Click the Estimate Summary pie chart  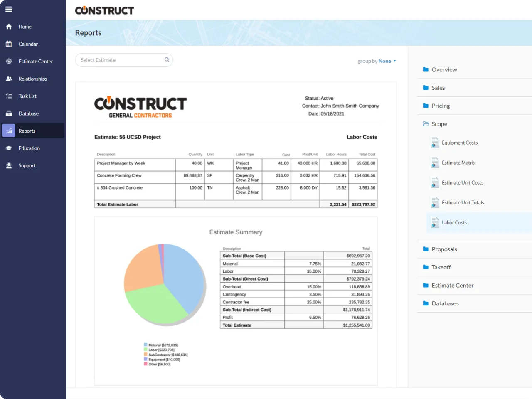click(165, 284)
